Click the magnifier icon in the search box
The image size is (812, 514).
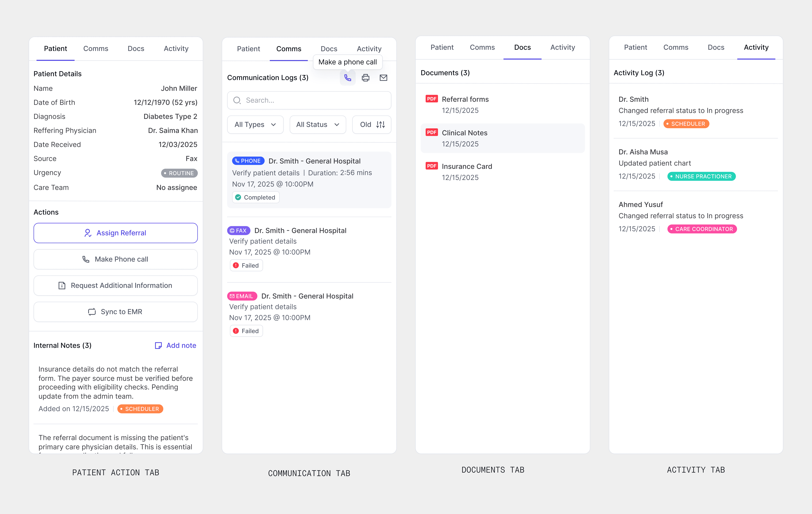coord(237,101)
